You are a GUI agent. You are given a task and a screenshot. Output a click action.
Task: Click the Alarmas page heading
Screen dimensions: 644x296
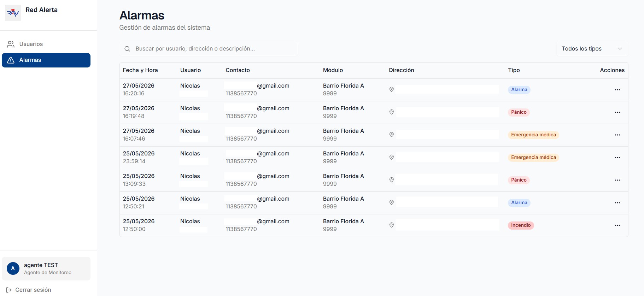click(x=142, y=16)
